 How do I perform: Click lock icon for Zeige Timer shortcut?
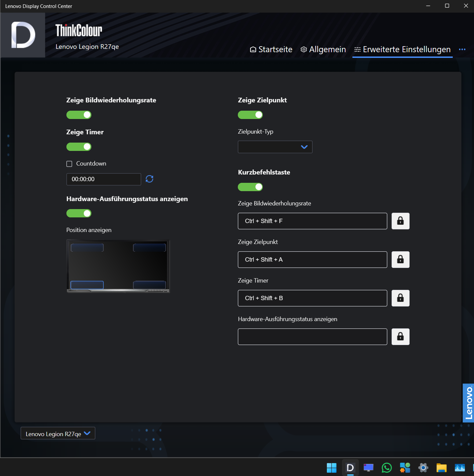click(x=401, y=298)
